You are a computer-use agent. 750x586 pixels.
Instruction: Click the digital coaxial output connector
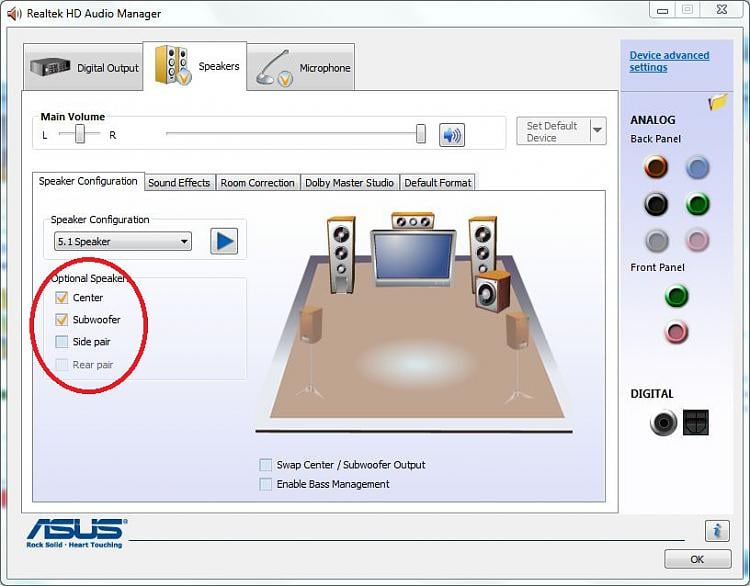(663, 422)
